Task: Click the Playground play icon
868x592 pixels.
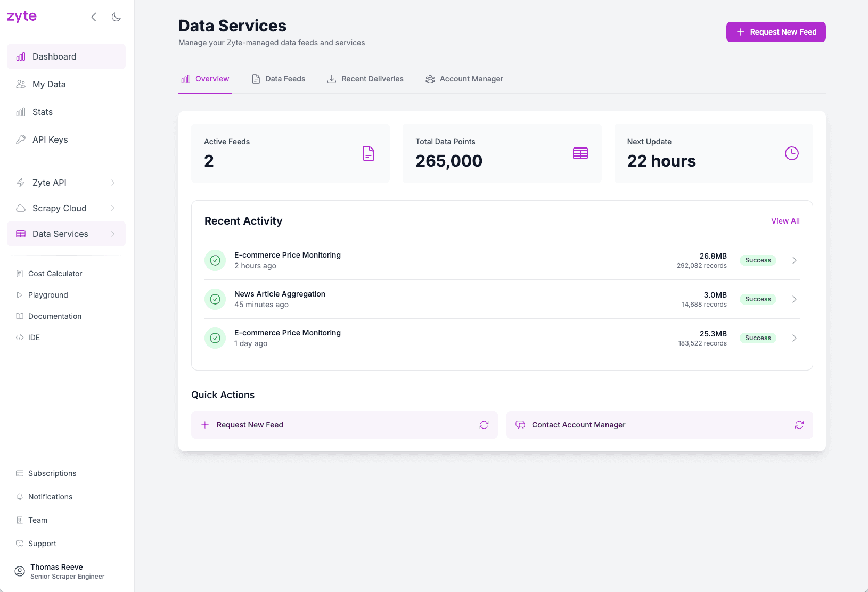Action: (x=20, y=295)
